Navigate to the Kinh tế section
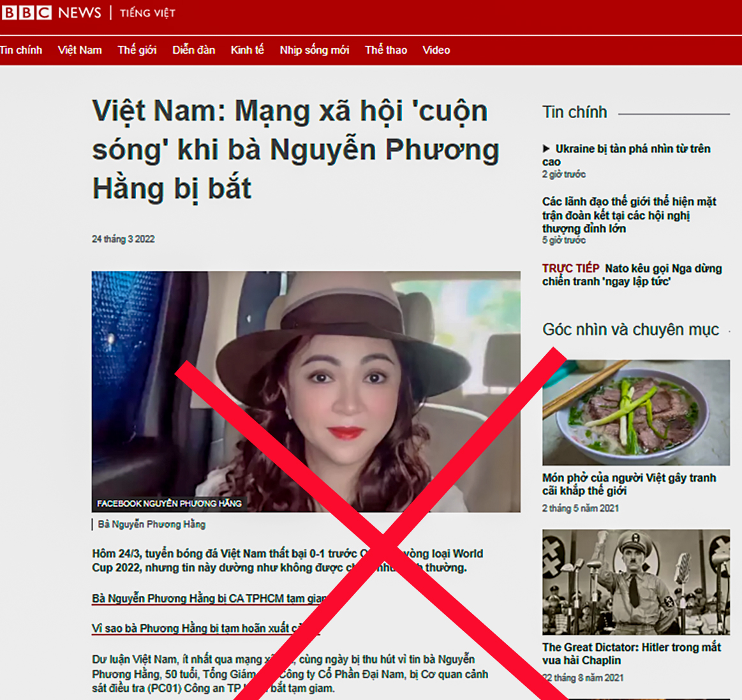The width and height of the screenshot is (742, 700). pos(247,50)
